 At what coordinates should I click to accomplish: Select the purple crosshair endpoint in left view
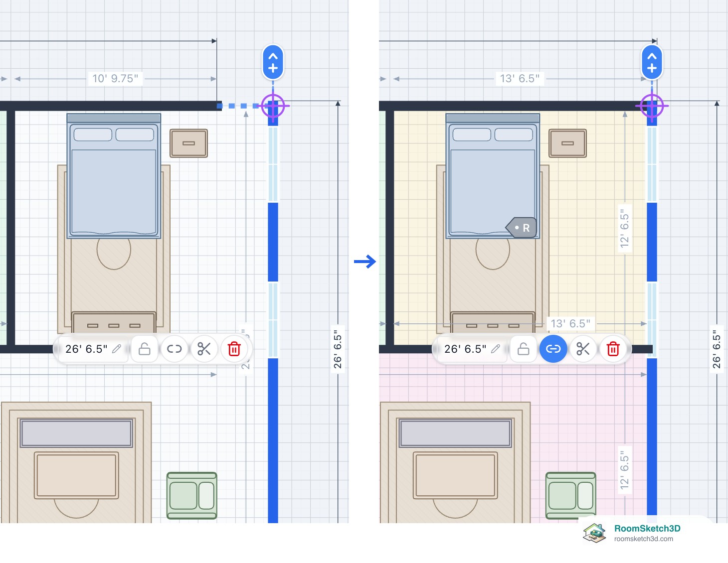(273, 106)
